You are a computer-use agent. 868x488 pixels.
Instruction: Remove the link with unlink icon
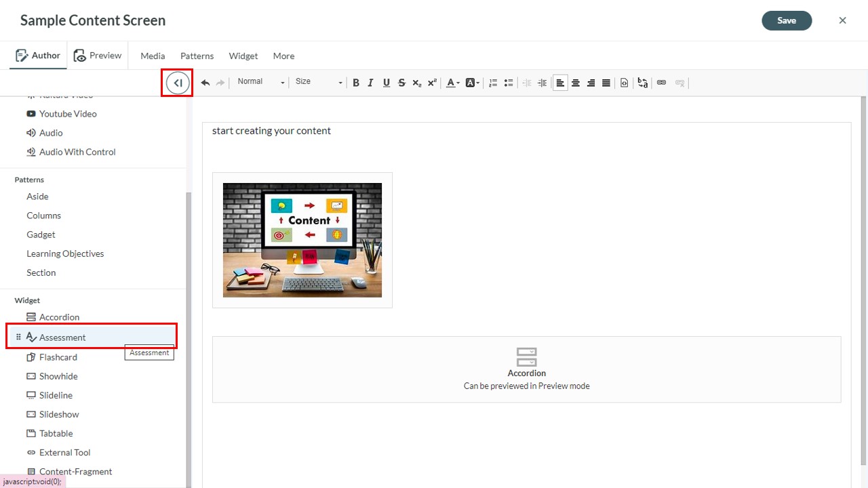tap(679, 83)
